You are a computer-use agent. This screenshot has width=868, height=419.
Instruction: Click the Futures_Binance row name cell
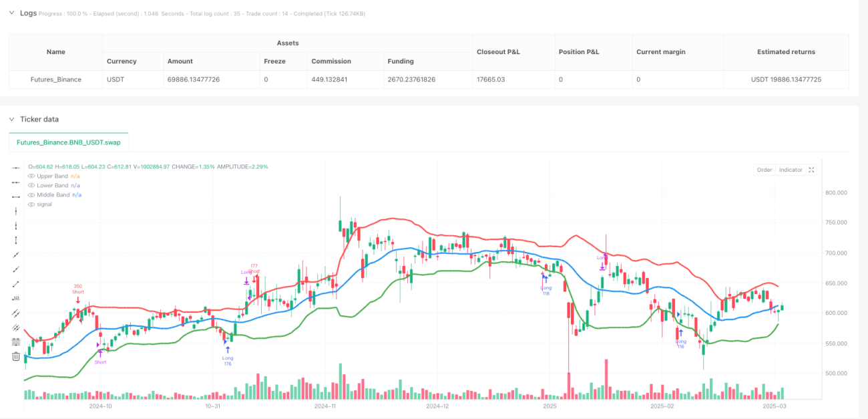point(56,80)
